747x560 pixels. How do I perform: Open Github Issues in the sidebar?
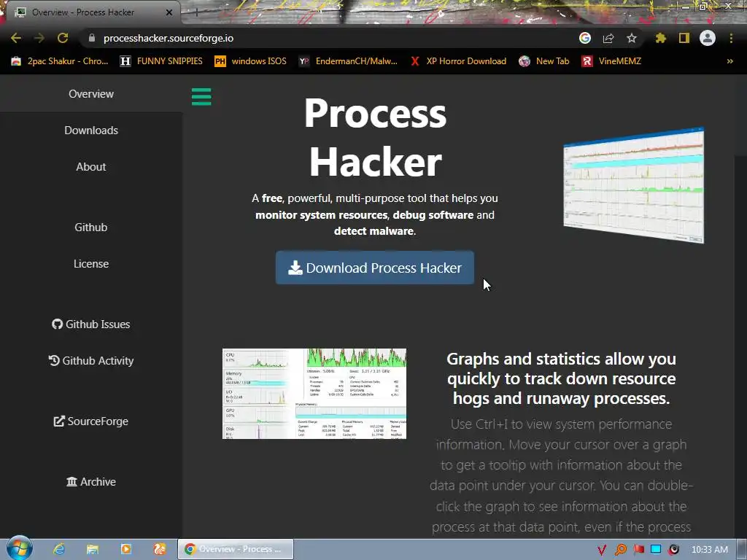pyautogui.click(x=91, y=324)
